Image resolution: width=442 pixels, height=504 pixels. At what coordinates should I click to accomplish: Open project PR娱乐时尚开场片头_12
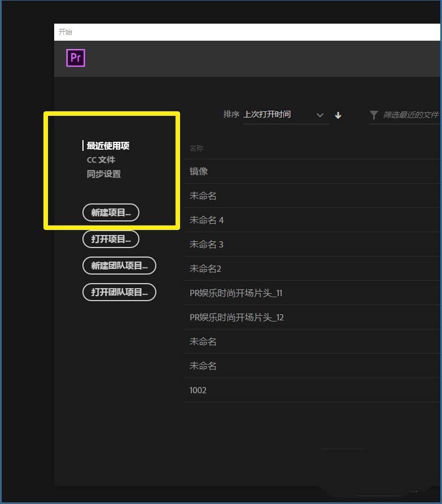[312, 317]
